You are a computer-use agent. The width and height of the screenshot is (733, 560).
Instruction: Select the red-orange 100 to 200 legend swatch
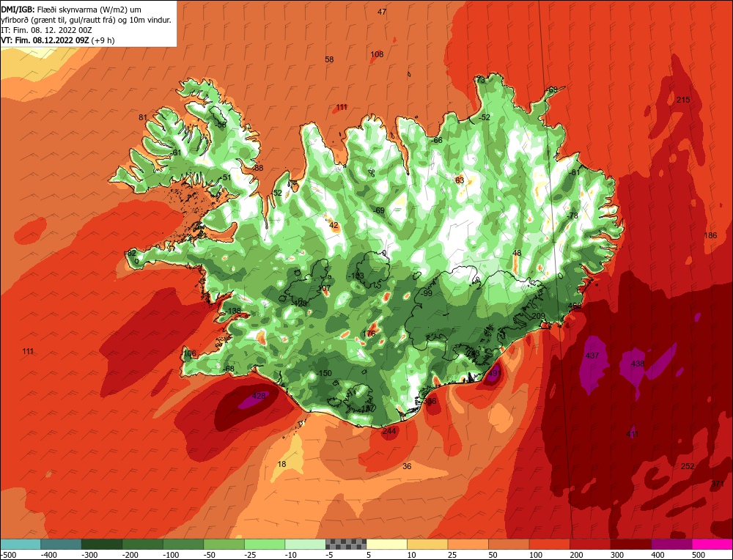click(549, 545)
